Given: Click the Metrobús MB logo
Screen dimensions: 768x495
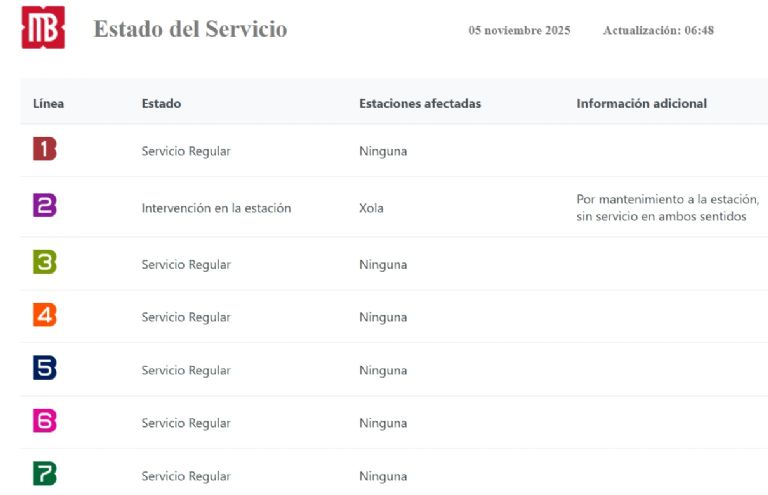Looking at the screenshot, I should pyautogui.click(x=43, y=28).
